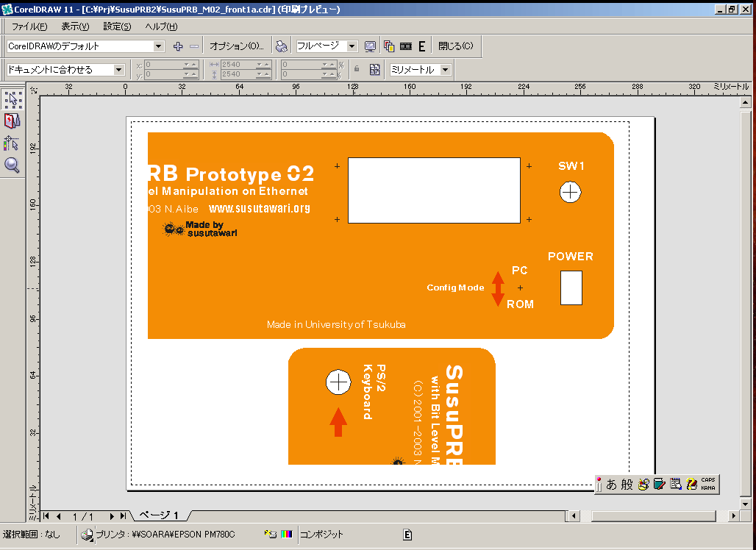Open the CorelDRAWのデフォルト print style dropdown
The width and height of the screenshot is (756, 550).
pyautogui.click(x=159, y=46)
